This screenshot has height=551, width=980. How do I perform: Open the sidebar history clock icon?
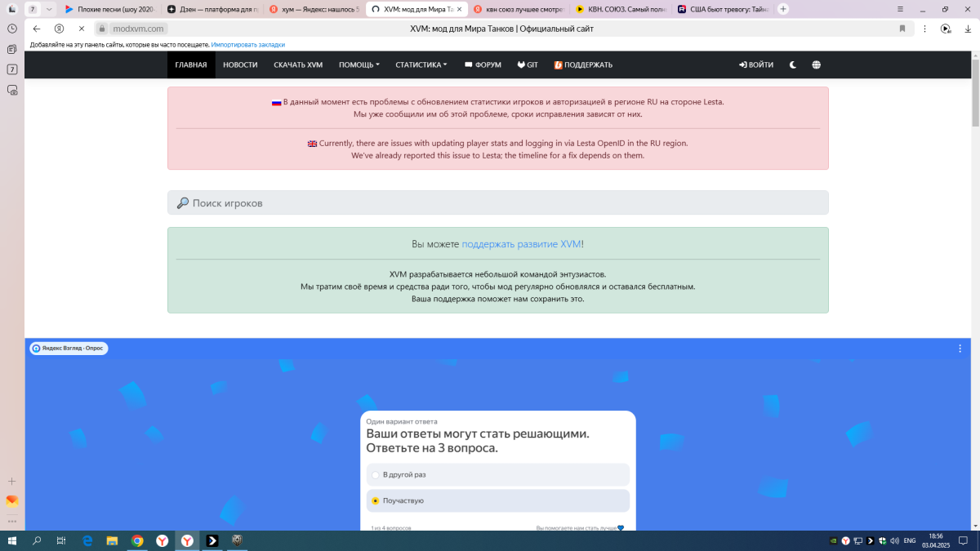point(11,28)
